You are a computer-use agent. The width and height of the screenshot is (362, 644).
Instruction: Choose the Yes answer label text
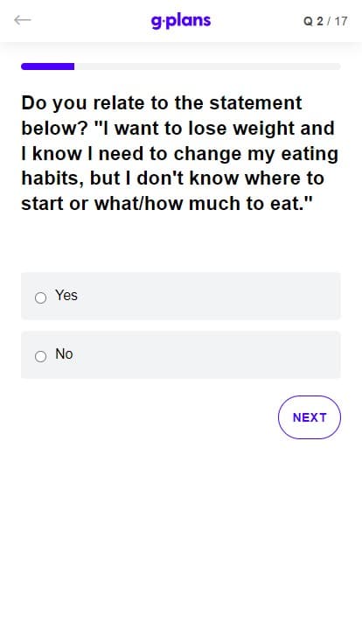pos(66,295)
